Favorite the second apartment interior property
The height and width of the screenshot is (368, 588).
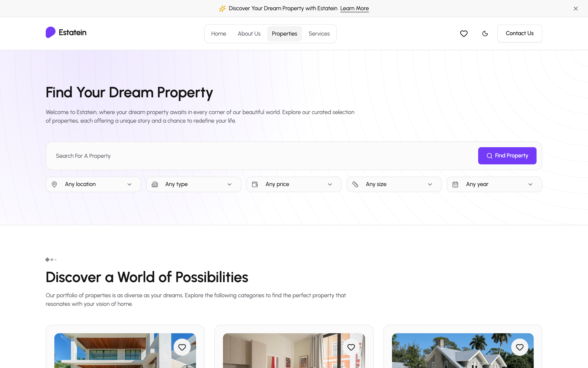click(351, 347)
